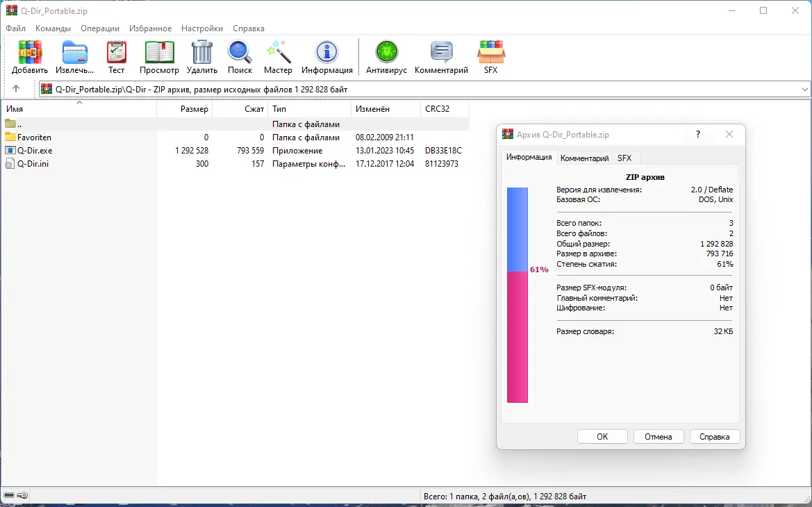Select the Favoriten folder name
Image resolution: width=812 pixels, height=507 pixels.
[34, 138]
